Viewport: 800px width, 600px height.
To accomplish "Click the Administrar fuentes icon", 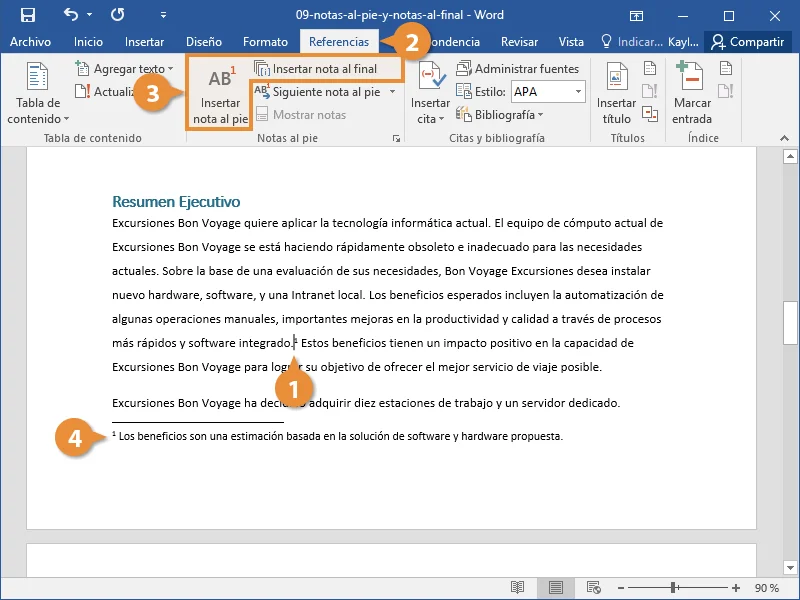I will [463, 68].
